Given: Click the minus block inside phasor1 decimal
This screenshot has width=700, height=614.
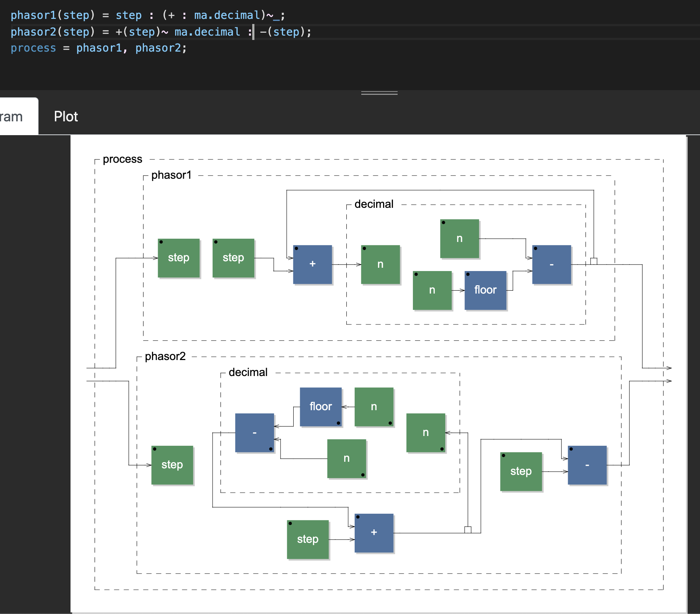Looking at the screenshot, I should 551,264.
